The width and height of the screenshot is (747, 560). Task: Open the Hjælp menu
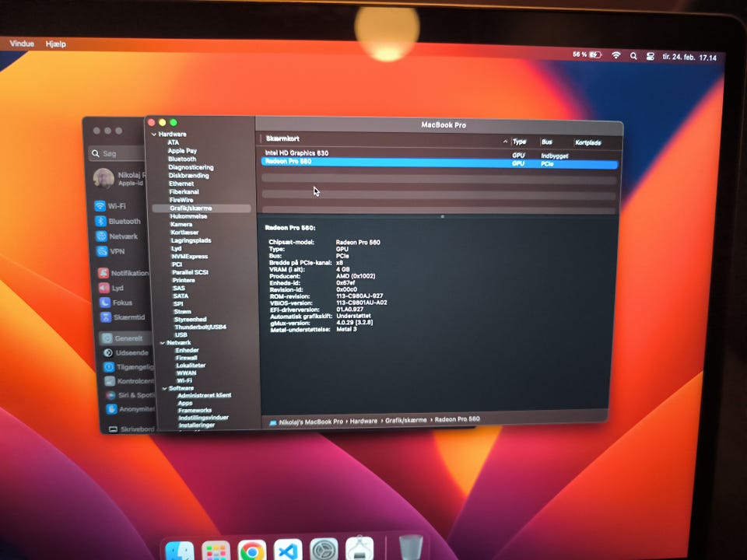pyautogui.click(x=56, y=44)
